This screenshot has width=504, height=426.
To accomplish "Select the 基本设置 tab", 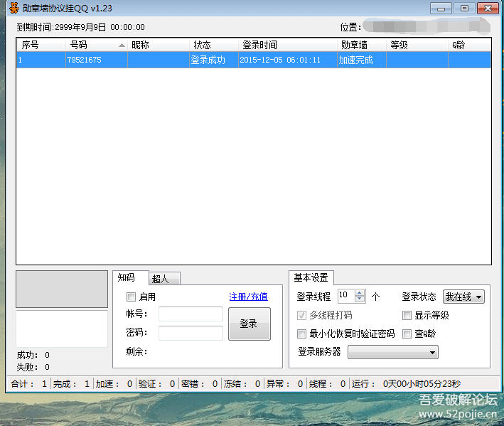I will click(x=311, y=277).
